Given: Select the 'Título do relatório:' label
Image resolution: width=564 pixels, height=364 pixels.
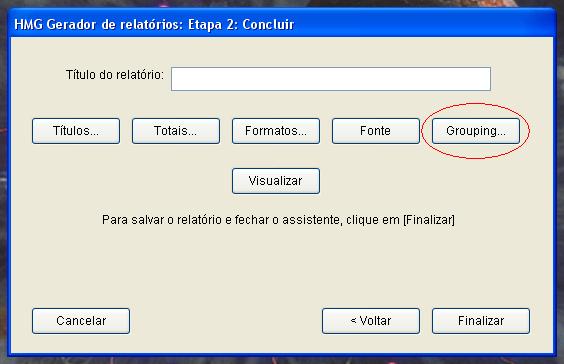Looking at the screenshot, I should click(114, 75).
